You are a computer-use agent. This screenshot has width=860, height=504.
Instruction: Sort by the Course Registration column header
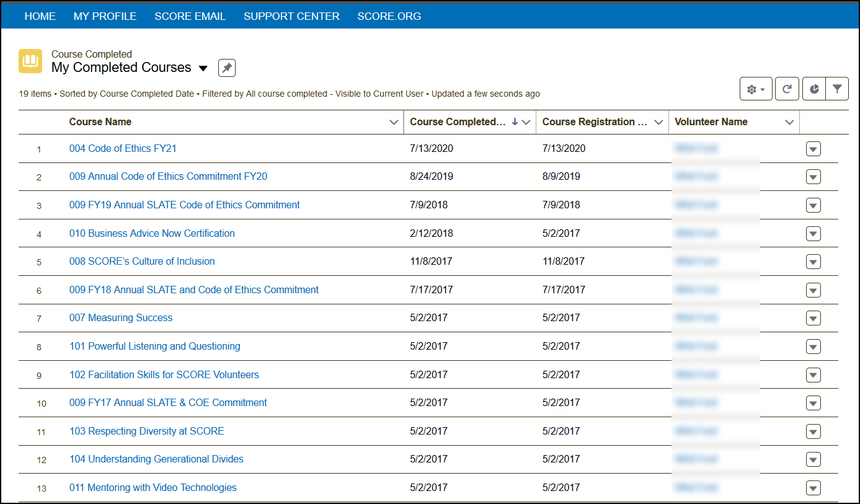[x=593, y=122]
